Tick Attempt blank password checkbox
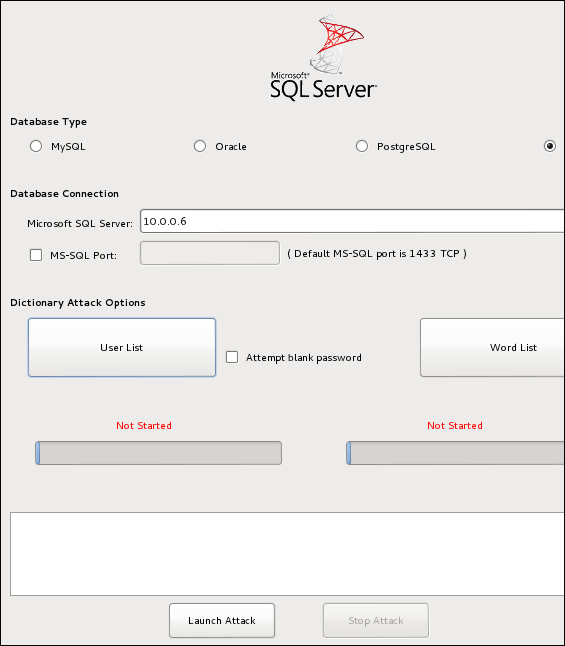565x646 pixels. click(x=232, y=357)
